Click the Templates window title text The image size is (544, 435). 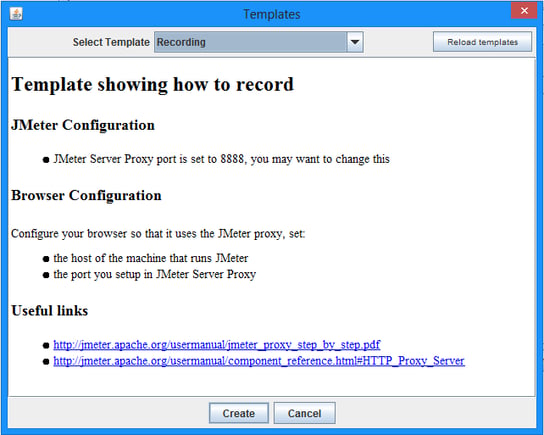[272, 14]
